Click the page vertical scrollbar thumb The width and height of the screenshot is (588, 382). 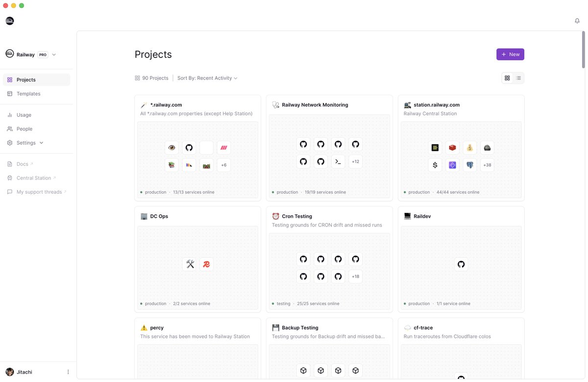[x=583, y=50]
